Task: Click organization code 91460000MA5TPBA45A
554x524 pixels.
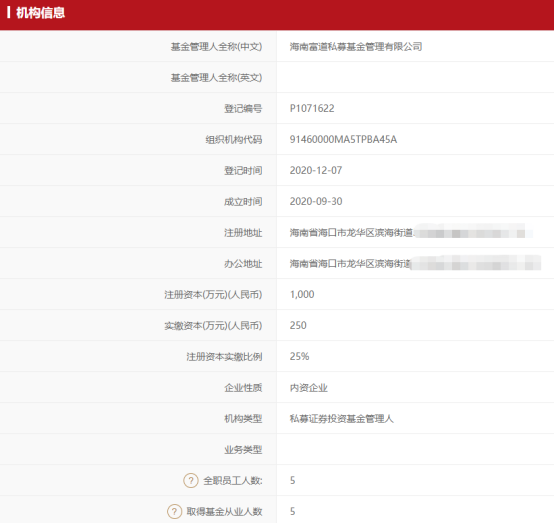Action: pyautogui.click(x=343, y=140)
